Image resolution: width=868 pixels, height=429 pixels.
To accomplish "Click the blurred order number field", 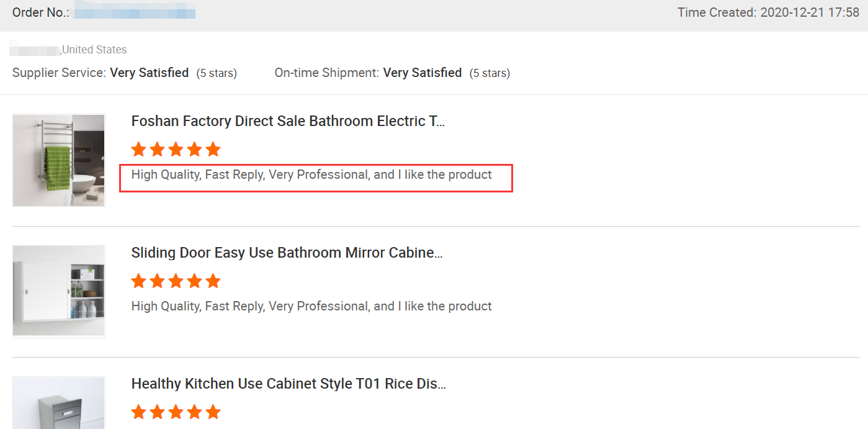I will (135, 12).
